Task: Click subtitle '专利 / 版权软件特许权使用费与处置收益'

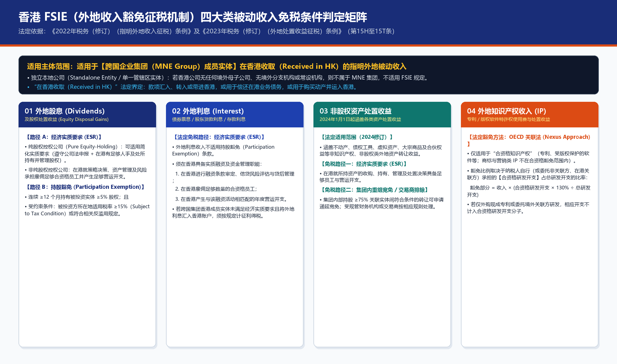Action: click(x=509, y=119)
